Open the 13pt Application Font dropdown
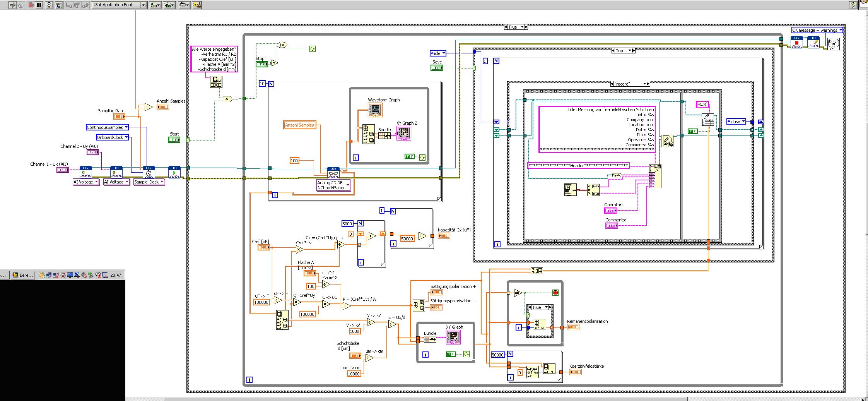 [119, 5]
